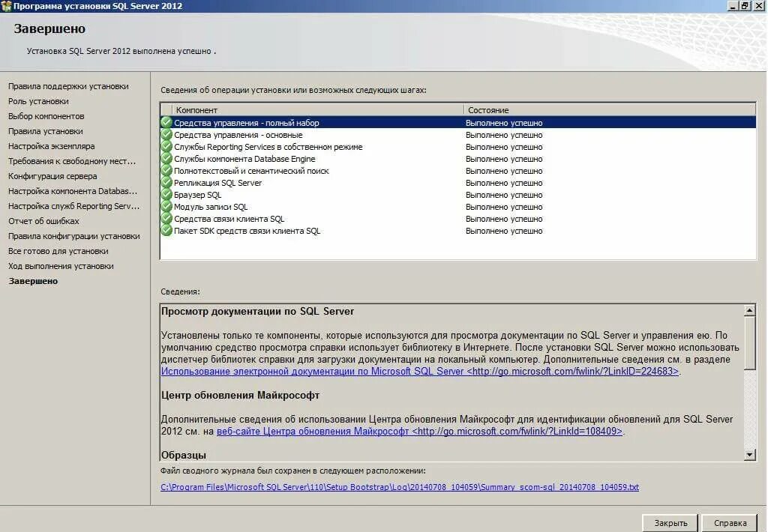Click the Компонент column header

(317, 110)
